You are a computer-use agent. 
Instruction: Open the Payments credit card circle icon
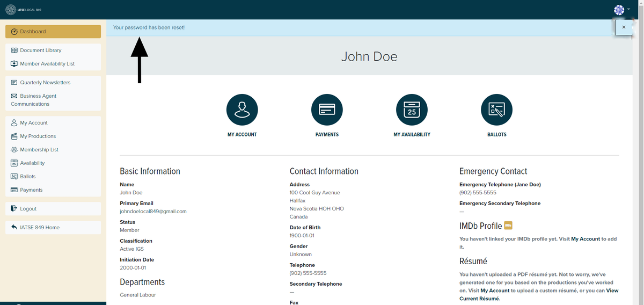point(327,110)
